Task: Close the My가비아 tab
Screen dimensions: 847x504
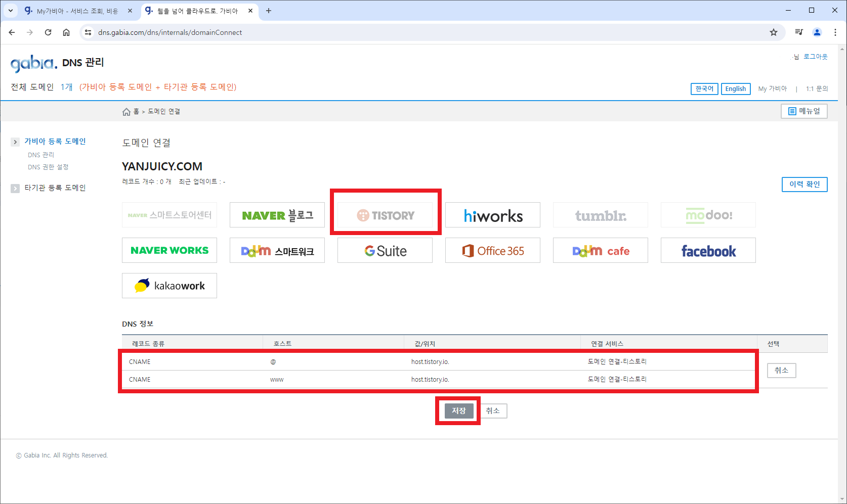Action: [x=130, y=11]
